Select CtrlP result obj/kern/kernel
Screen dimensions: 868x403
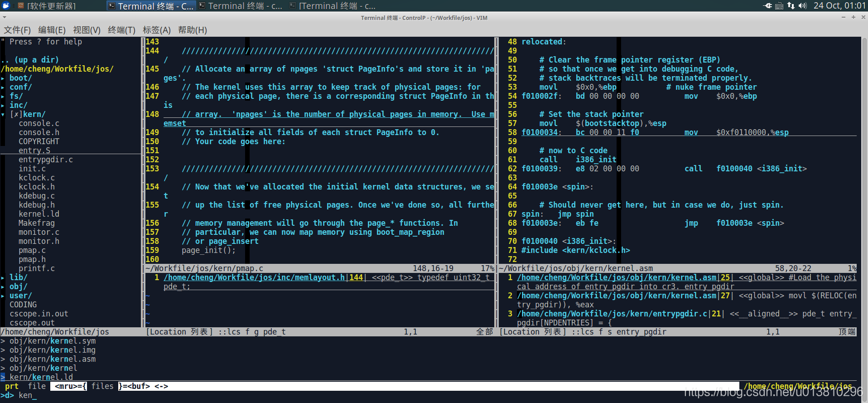(43, 368)
